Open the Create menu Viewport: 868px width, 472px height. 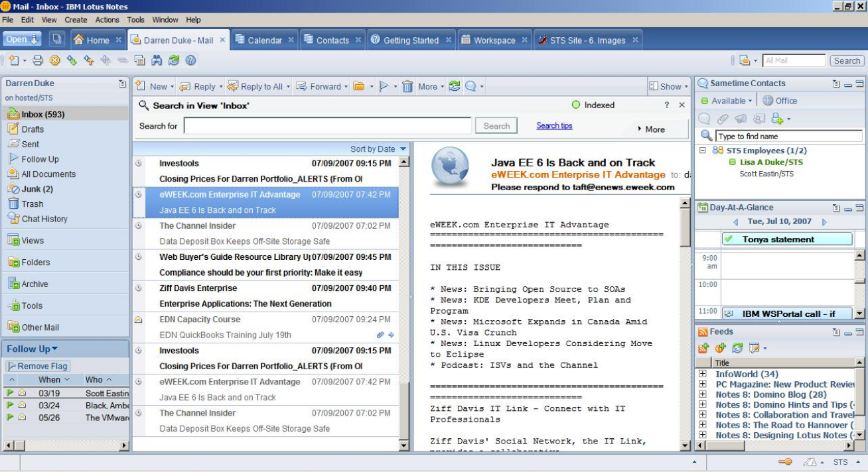point(76,20)
